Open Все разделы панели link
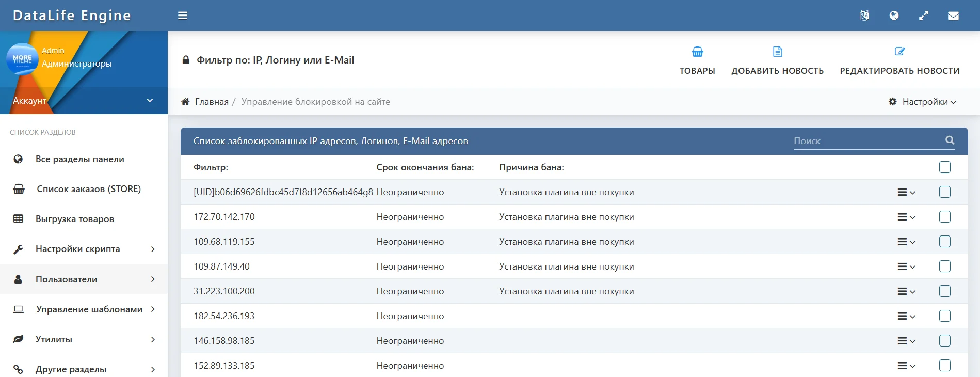Viewport: 980px width, 377px height. coord(79,159)
